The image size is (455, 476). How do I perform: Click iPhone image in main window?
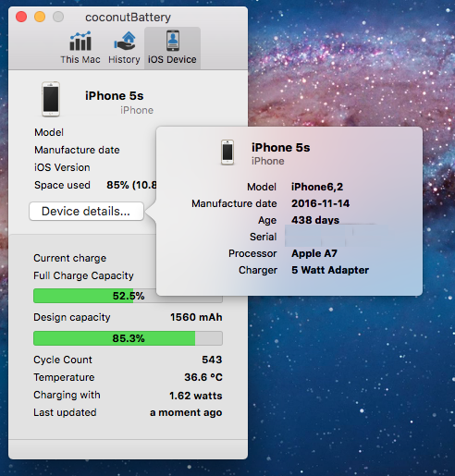point(51,99)
